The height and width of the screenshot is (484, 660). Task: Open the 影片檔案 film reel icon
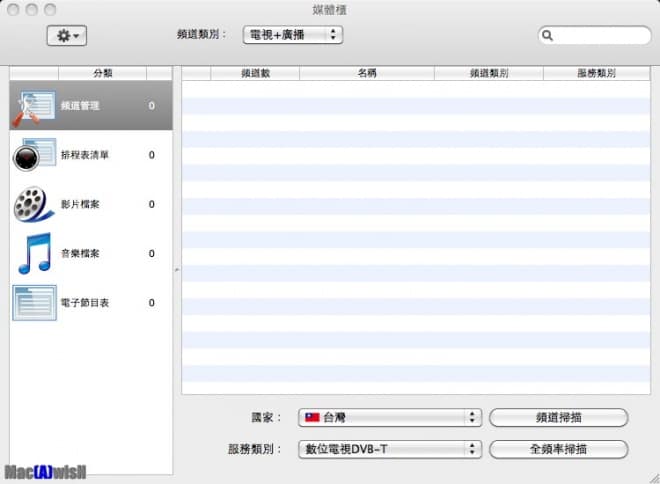(35, 204)
